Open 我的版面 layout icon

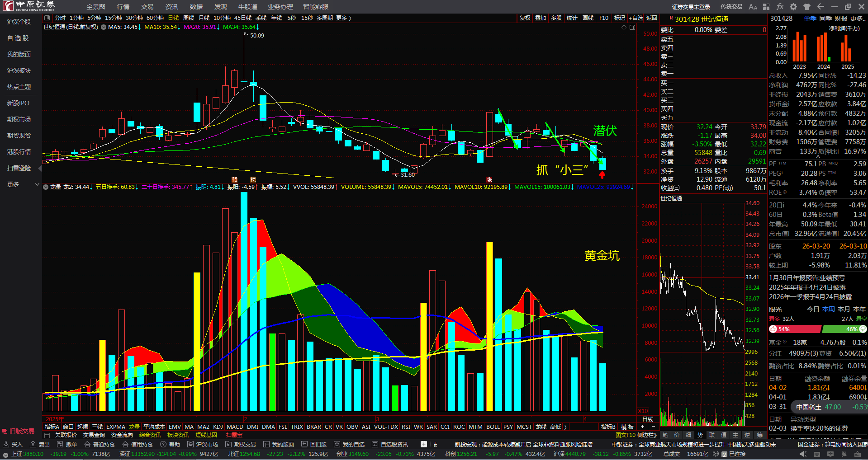point(279,444)
